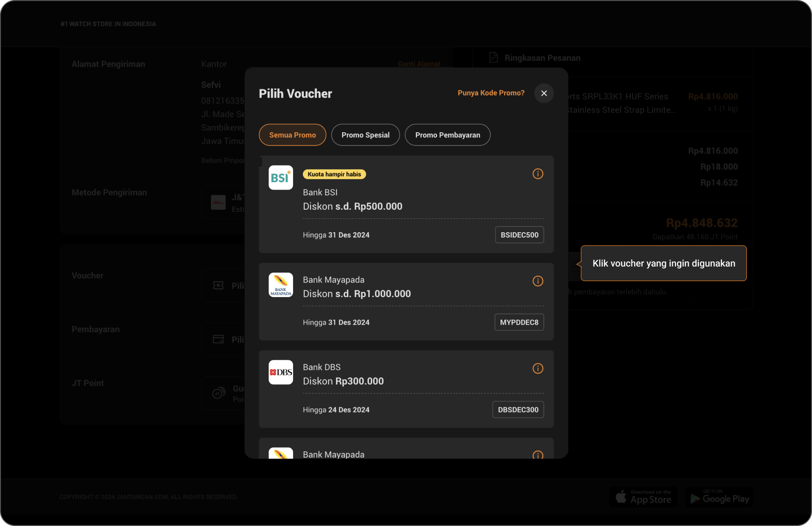Click Alamat Pengiriman label

click(108, 64)
